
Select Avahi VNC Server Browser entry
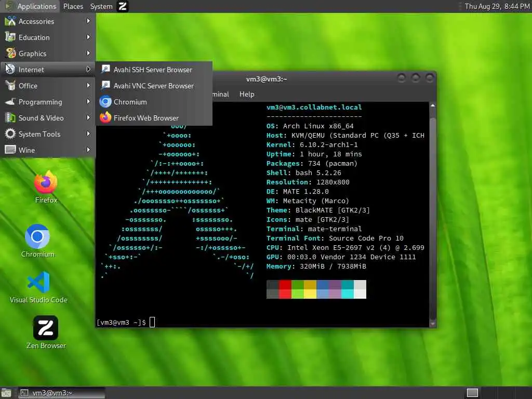click(x=154, y=86)
